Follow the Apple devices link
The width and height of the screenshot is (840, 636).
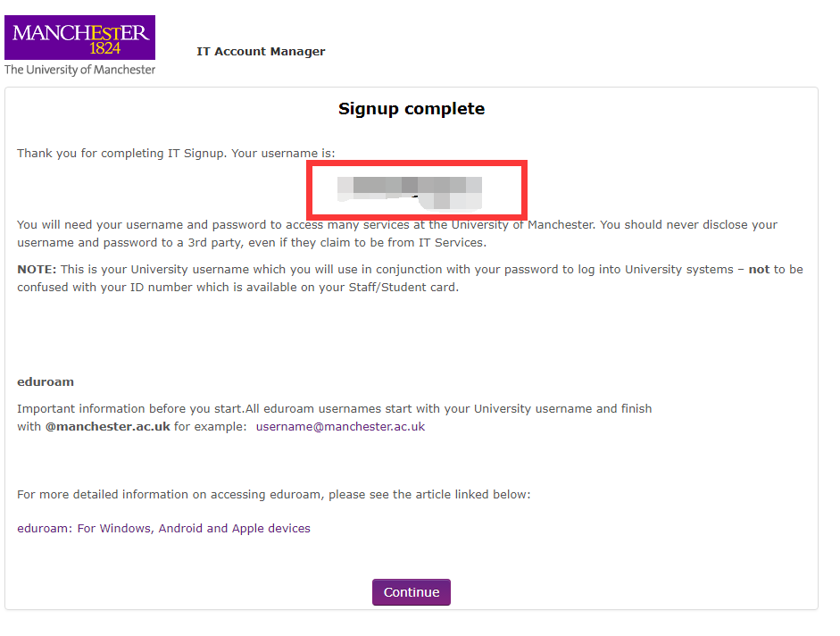pyautogui.click(x=271, y=529)
